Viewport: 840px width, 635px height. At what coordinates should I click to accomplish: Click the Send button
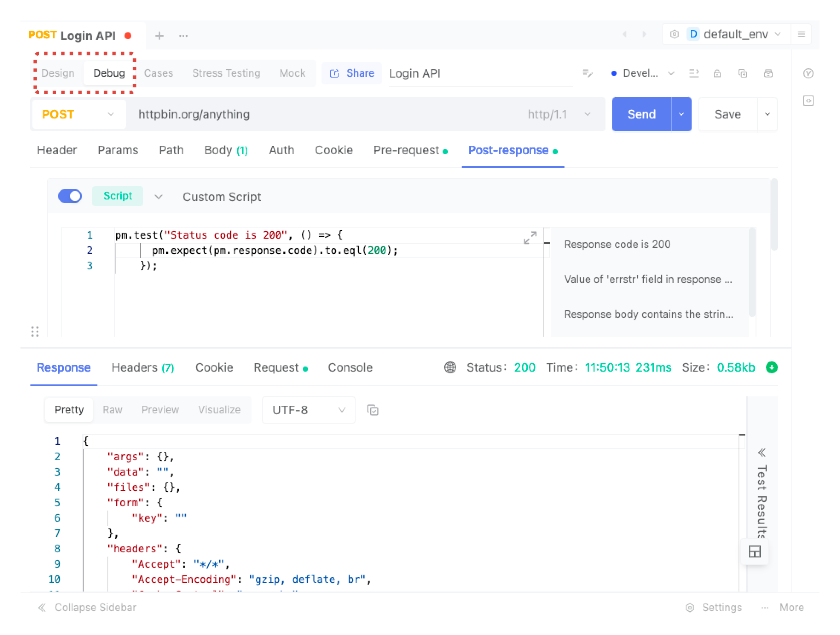pos(642,114)
